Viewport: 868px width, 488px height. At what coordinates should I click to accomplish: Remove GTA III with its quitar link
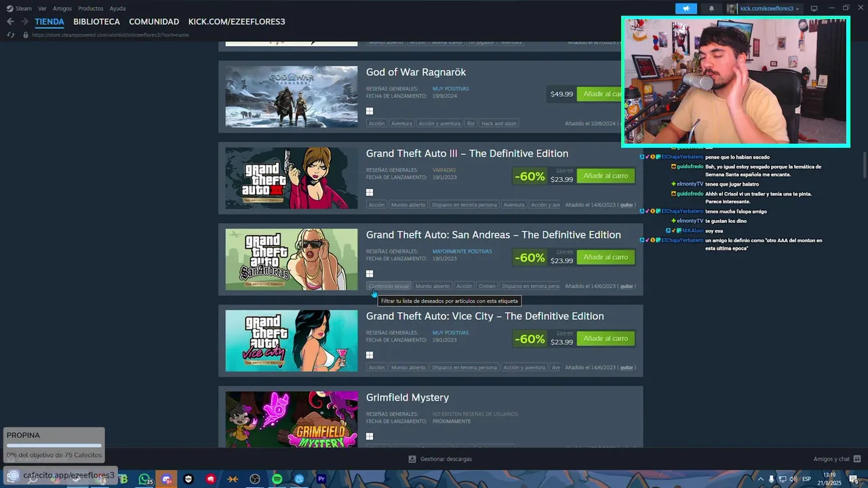tap(627, 205)
